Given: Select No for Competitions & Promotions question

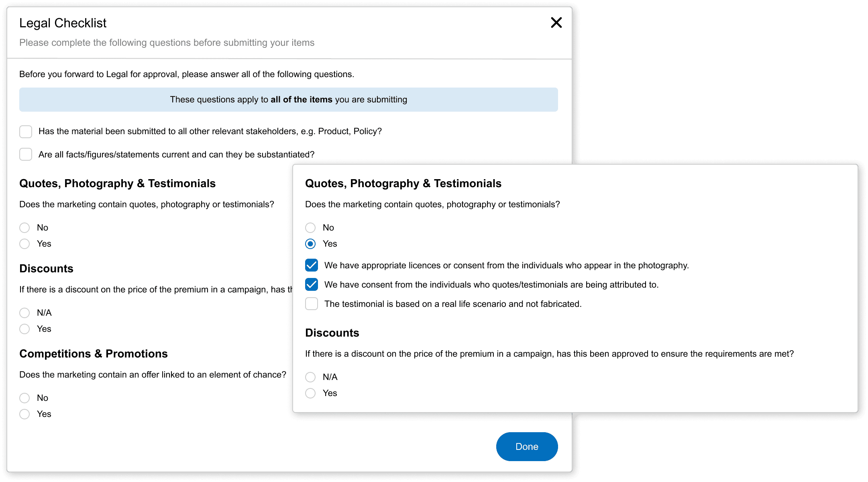Looking at the screenshot, I should click(x=24, y=398).
